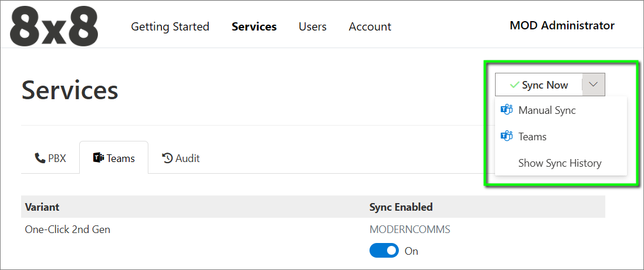Open the Users navigation item
Image resolution: width=644 pixels, height=270 pixels.
coord(313,27)
